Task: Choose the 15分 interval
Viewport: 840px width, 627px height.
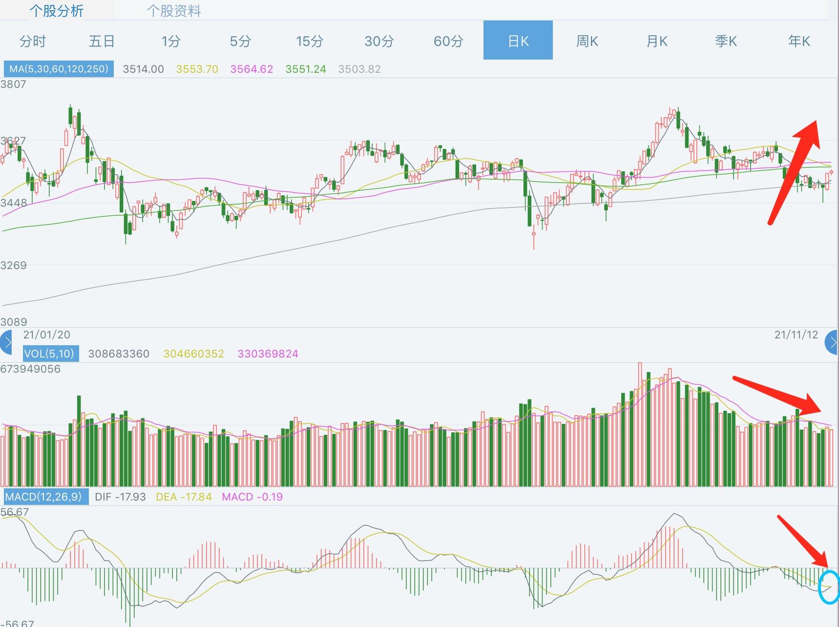Action: pyautogui.click(x=310, y=41)
